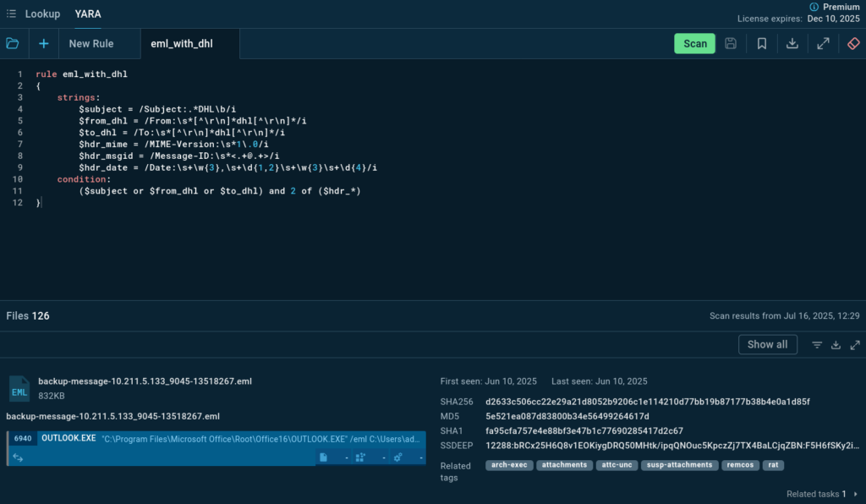Expand Related tasks chevron arrow
866x504 pixels.
855,494
